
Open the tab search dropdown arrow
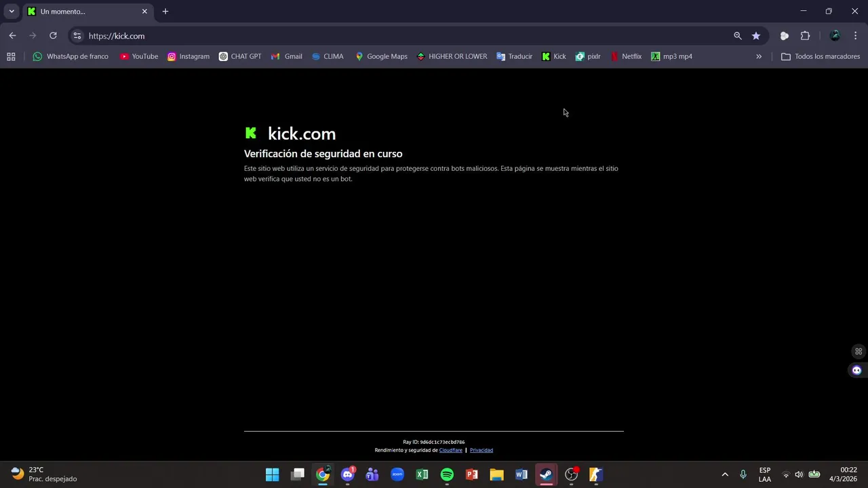12,12
